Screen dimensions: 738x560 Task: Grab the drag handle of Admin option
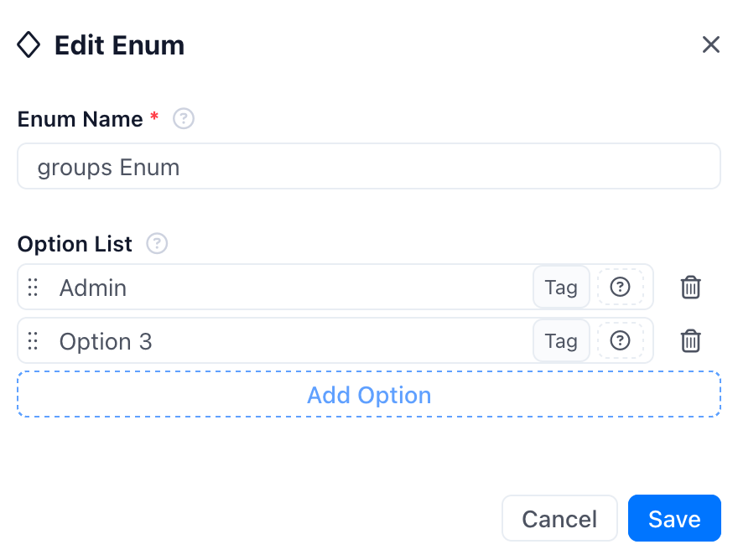tap(33, 287)
